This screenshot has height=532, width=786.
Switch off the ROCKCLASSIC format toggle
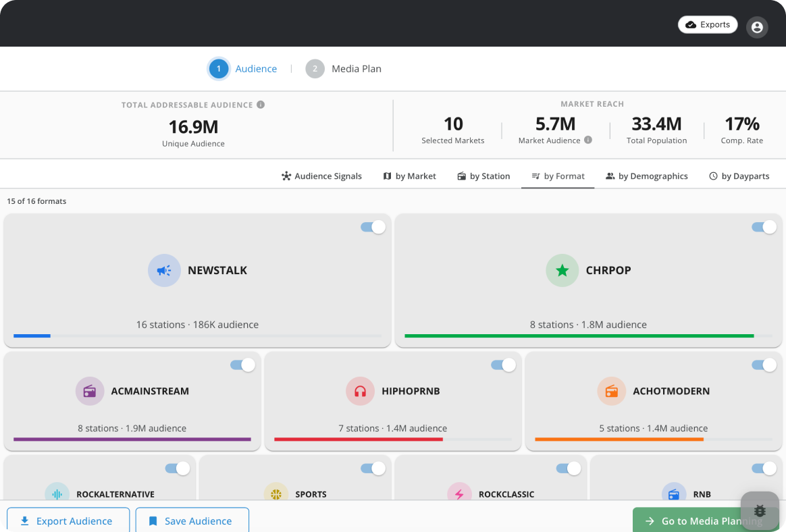tap(569, 469)
